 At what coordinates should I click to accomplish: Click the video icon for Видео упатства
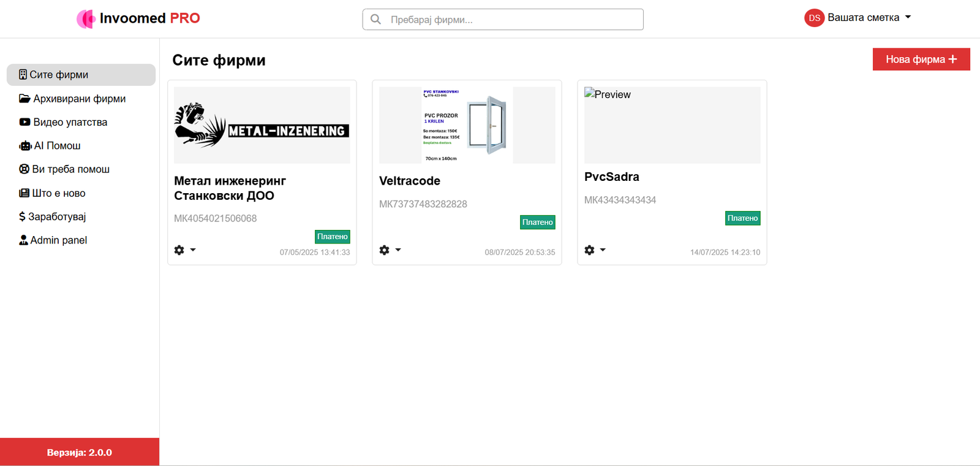click(24, 122)
